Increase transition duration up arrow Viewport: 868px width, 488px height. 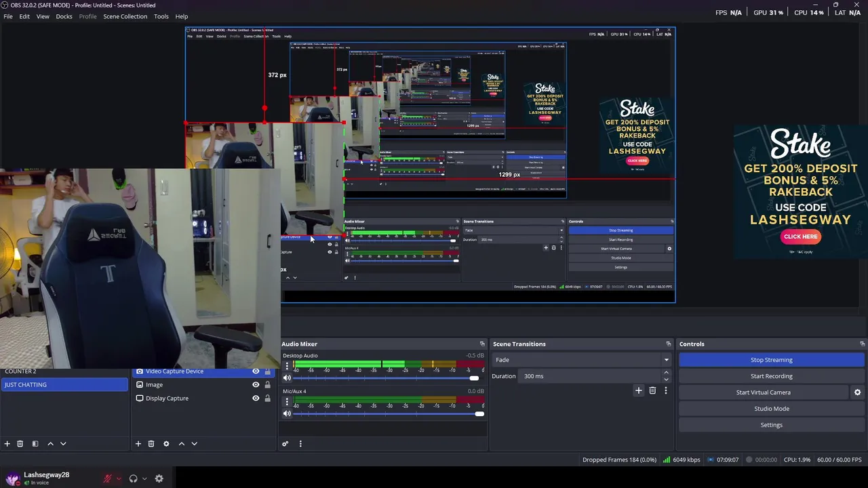(x=666, y=373)
